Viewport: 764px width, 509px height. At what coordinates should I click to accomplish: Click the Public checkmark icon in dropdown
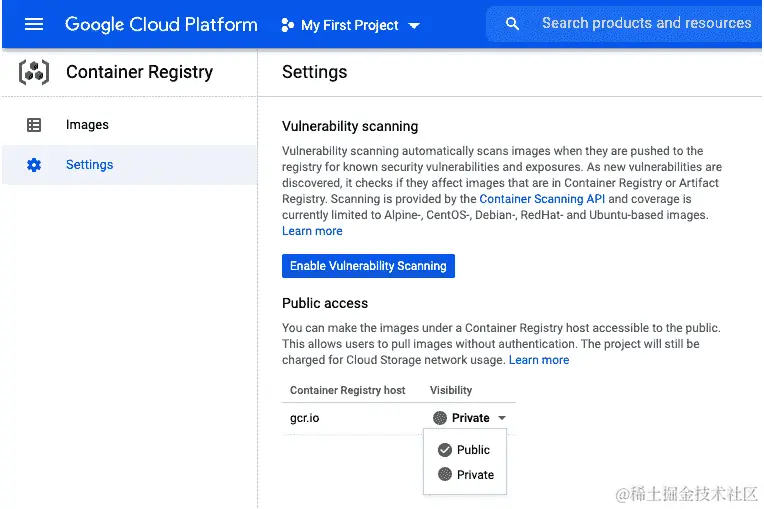click(x=445, y=450)
